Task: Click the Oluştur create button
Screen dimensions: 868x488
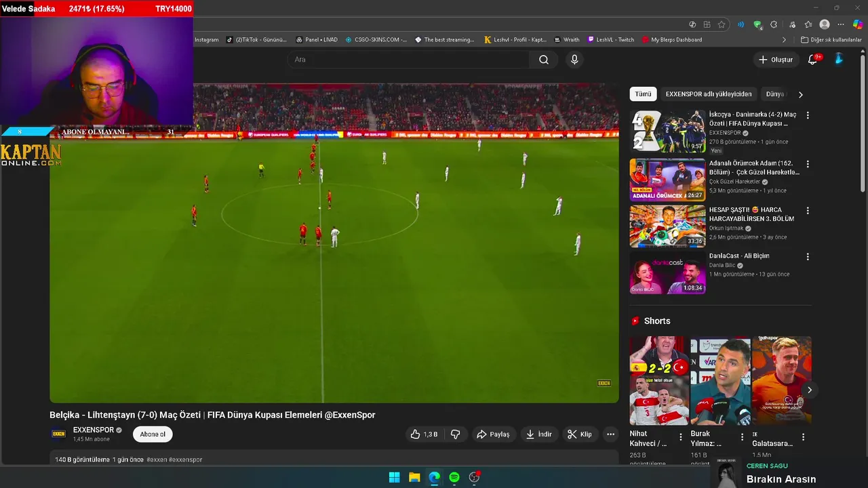Action: pos(775,60)
